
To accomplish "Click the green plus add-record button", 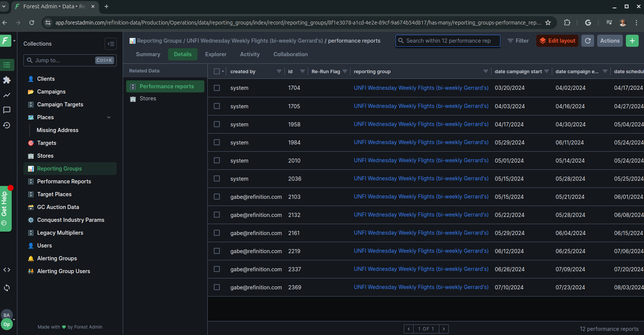I will point(632,41).
